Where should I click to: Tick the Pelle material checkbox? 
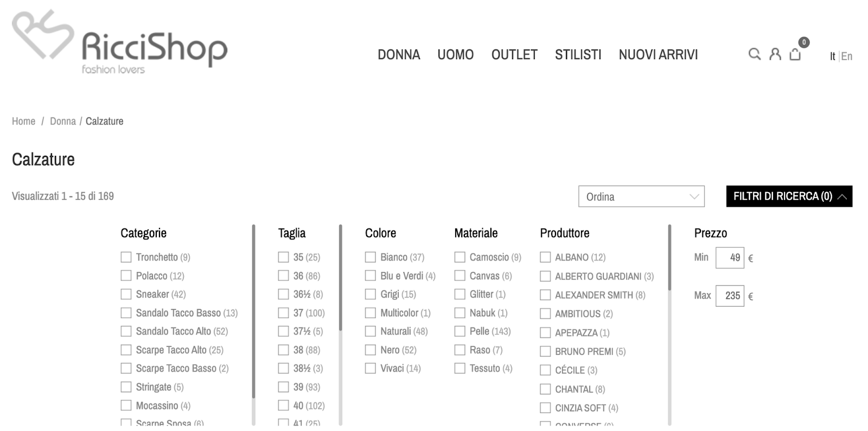(460, 331)
